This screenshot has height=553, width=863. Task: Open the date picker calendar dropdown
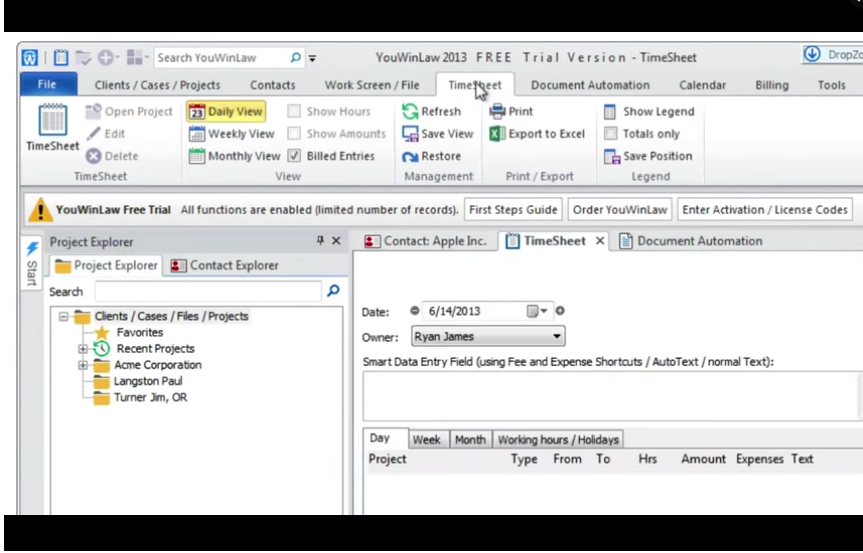pyautogui.click(x=537, y=311)
